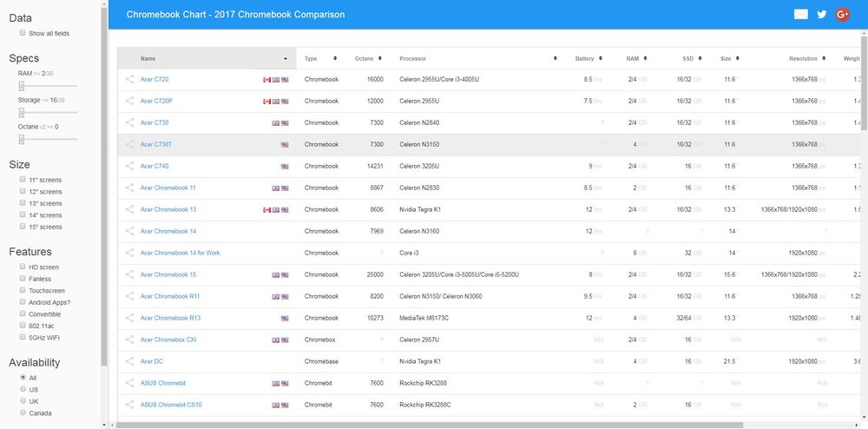Sort table by the Type column
The height and width of the screenshot is (429, 868).
tap(320, 58)
